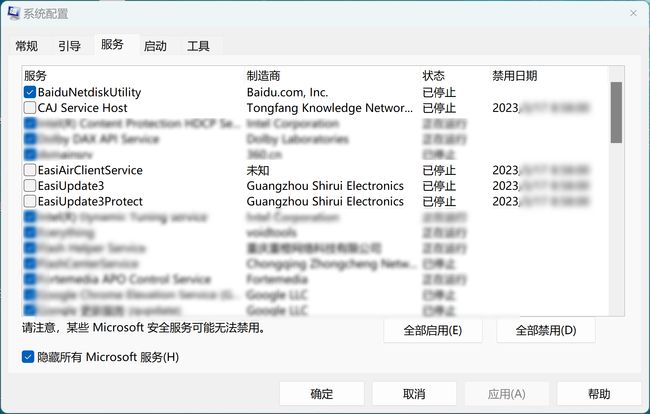Select the EasiAirClientService row name
650x414 pixels.
point(90,170)
